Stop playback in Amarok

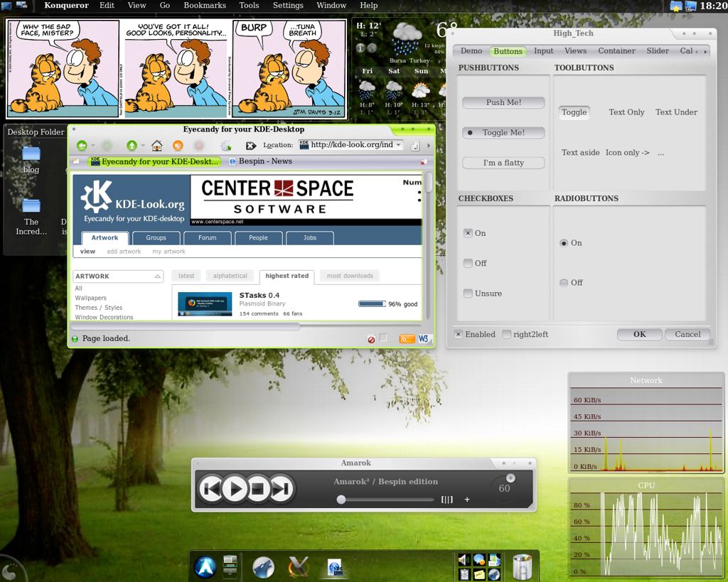[x=257, y=488]
